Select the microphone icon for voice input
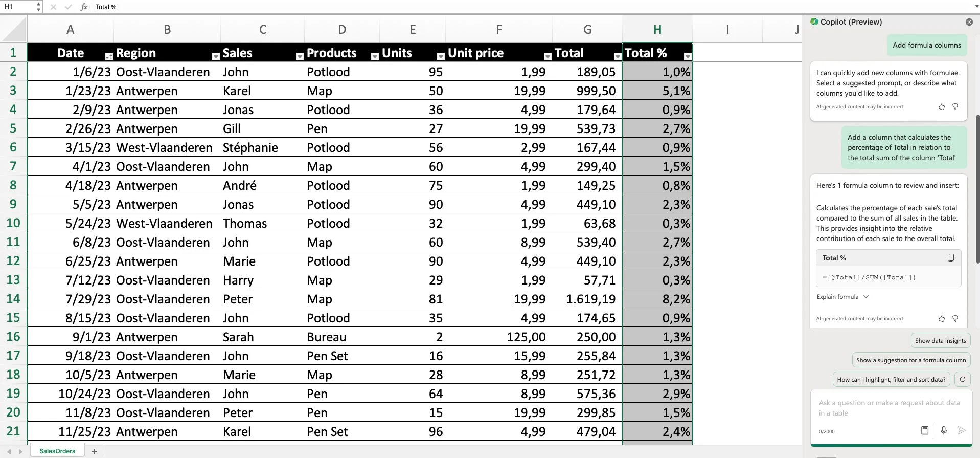Image resolution: width=980 pixels, height=458 pixels. click(x=943, y=430)
